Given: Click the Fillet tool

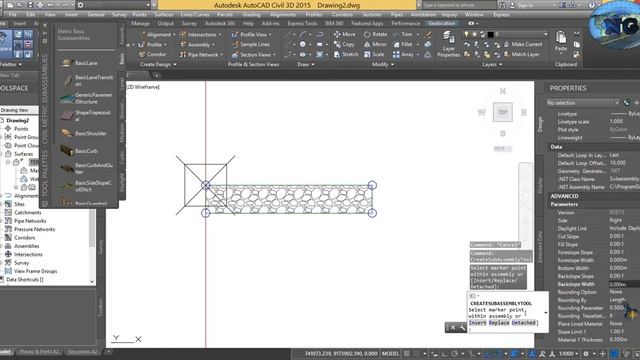Looking at the screenshot, I should [x=403, y=44].
